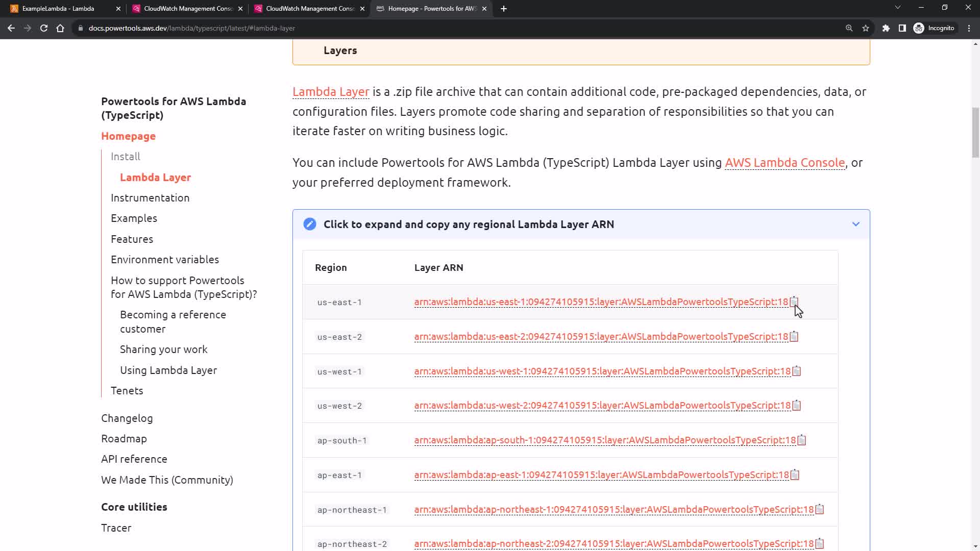The image size is (980, 551).
Task: Click the page vertical scrollbar thumb
Action: click(975, 133)
